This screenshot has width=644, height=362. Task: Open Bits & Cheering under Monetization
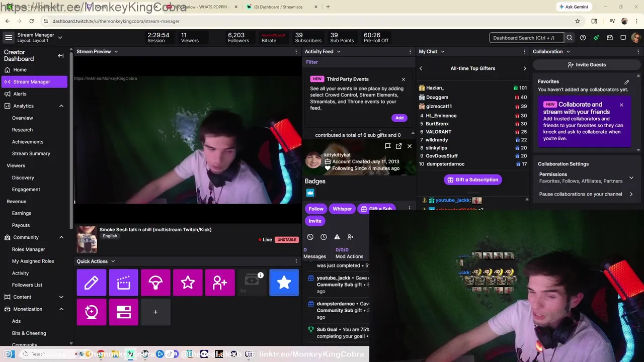[x=29, y=333]
